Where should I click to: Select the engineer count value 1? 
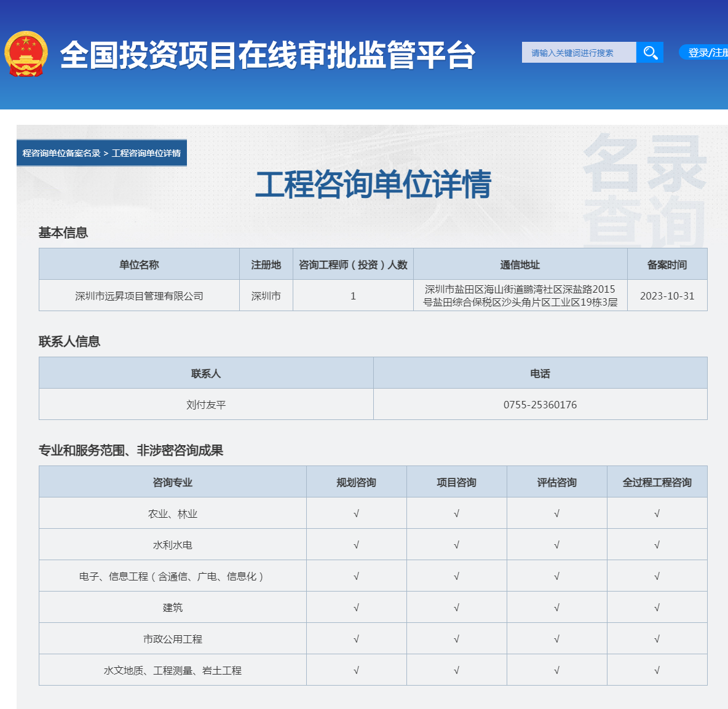[x=353, y=296]
